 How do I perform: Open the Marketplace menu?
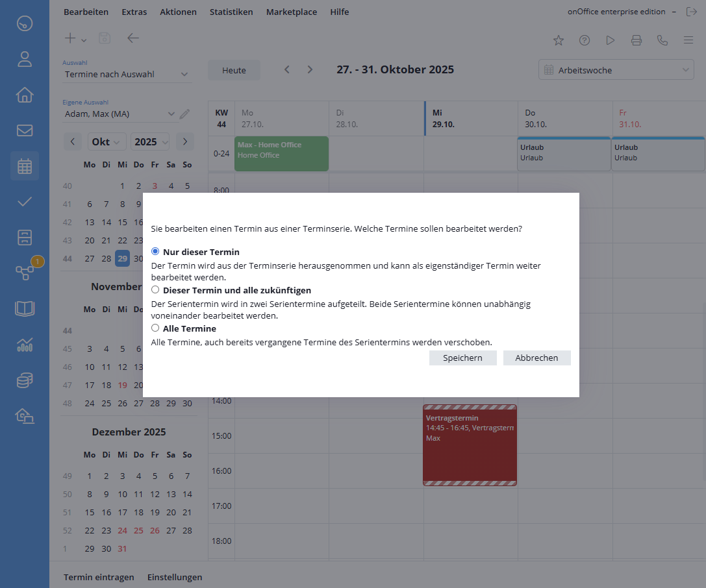point(292,12)
